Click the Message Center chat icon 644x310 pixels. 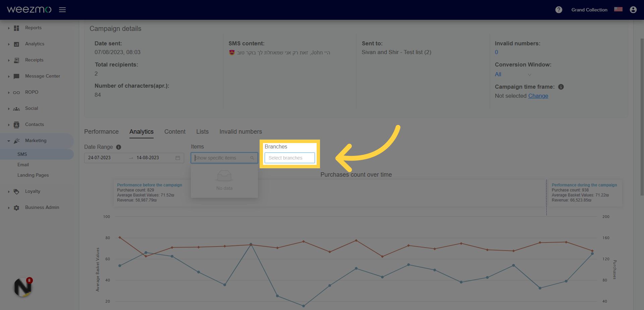pos(16,77)
